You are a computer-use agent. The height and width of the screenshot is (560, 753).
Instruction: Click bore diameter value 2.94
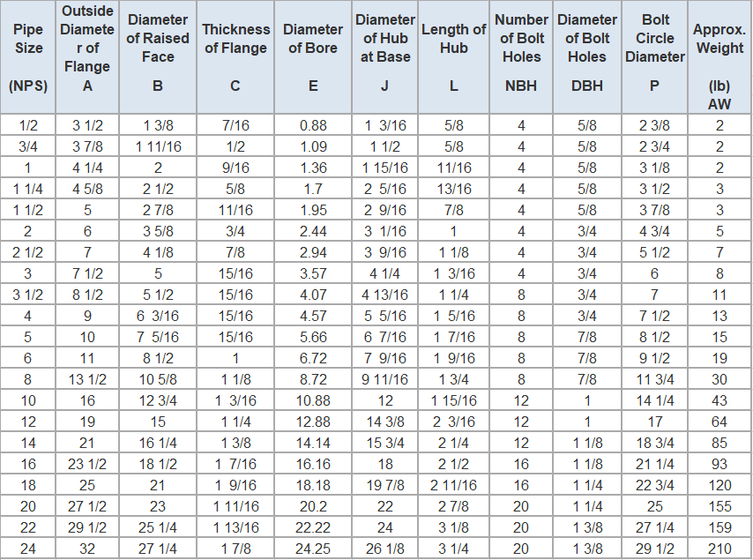click(313, 252)
